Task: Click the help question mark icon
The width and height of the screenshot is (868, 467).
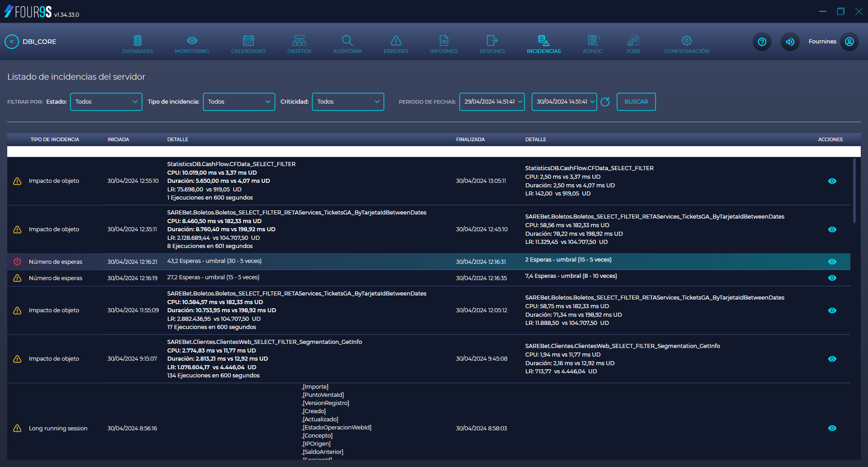Action: point(762,42)
